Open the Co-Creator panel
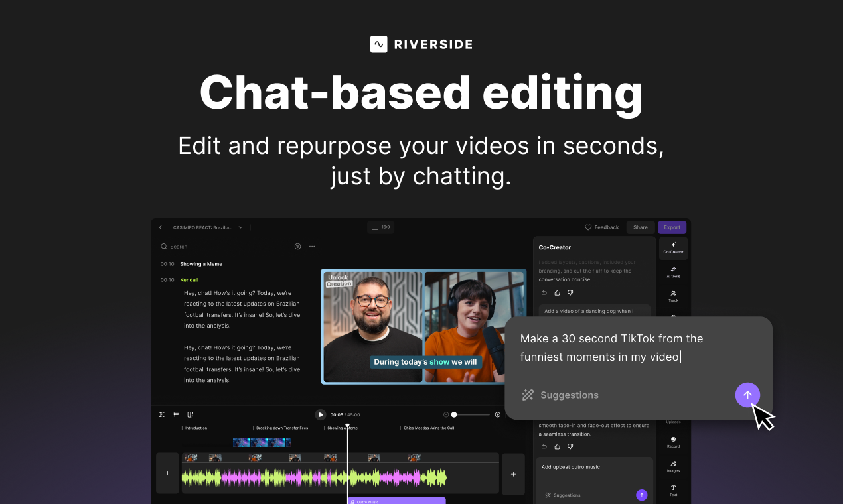The height and width of the screenshot is (504, 843). click(x=673, y=248)
